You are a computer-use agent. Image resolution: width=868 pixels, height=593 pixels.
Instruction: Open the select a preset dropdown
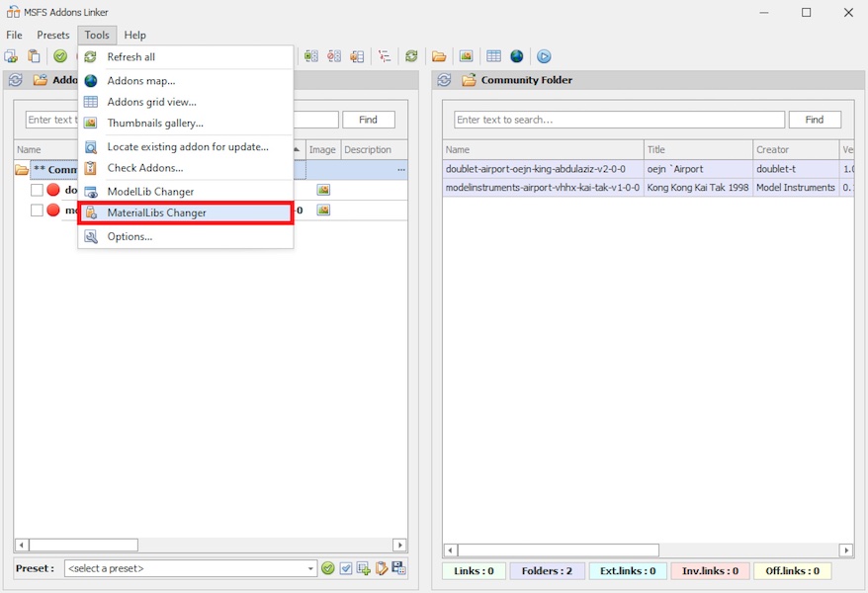pos(191,568)
